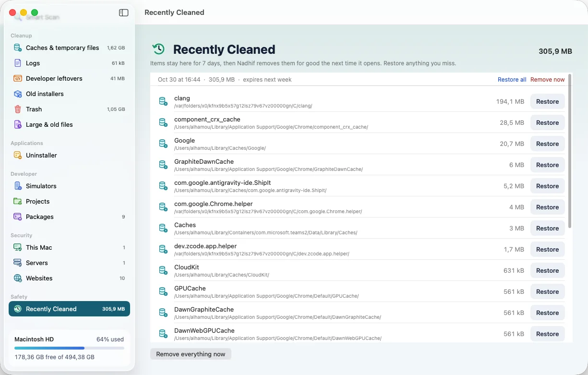Screen dimensions: 588x375
Task: Click the Remove now link
Action: click(547, 80)
